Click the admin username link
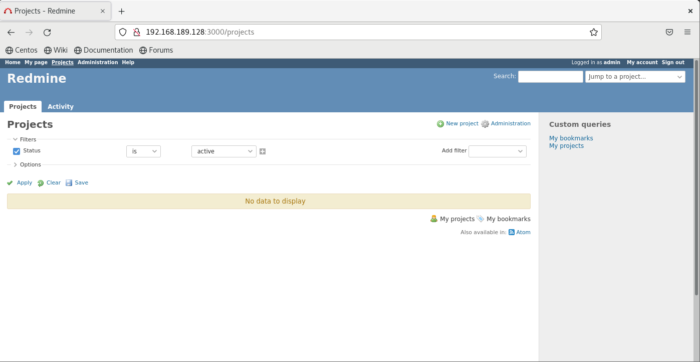The width and height of the screenshot is (700, 362). [612, 62]
